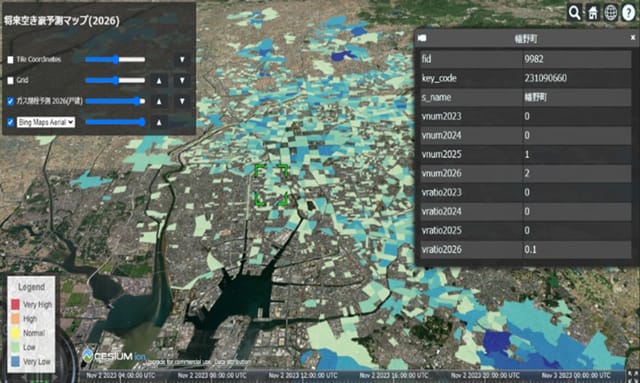Reset view with the home icon
The image size is (640, 383).
[593, 13]
